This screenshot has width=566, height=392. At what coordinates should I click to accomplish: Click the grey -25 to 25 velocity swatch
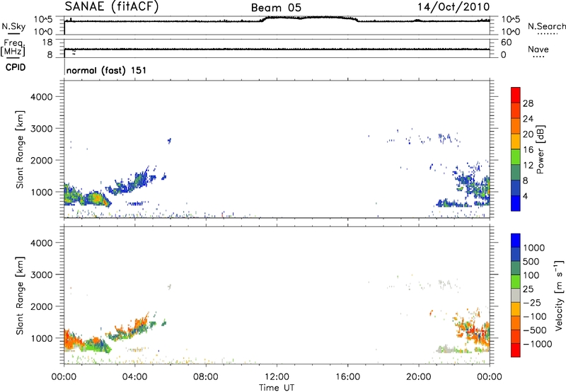tap(516, 295)
